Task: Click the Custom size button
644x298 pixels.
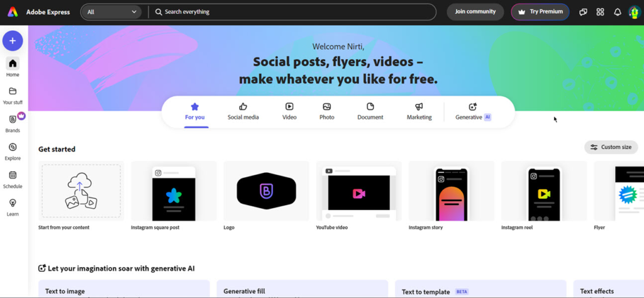Action: [x=611, y=147]
